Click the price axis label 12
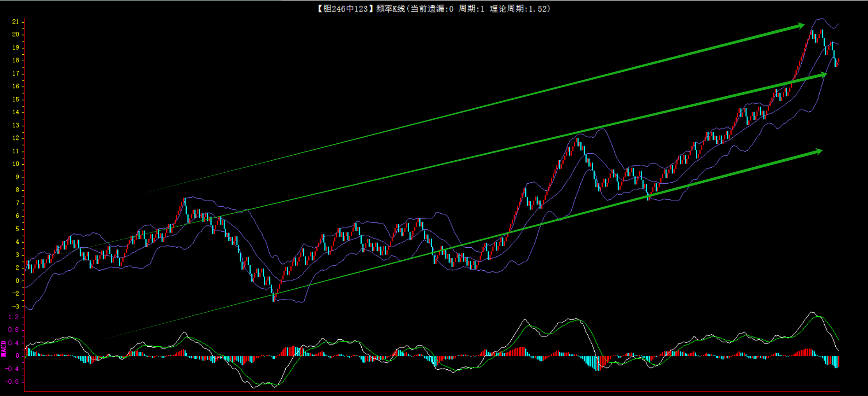 tap(16, 138)
